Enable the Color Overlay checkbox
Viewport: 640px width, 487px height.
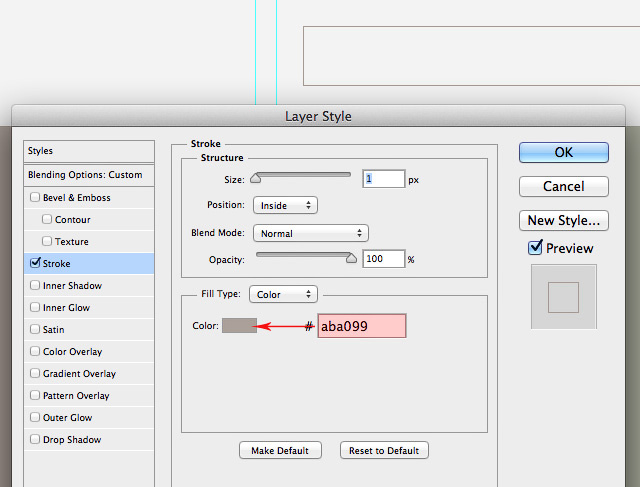[35, 351]
